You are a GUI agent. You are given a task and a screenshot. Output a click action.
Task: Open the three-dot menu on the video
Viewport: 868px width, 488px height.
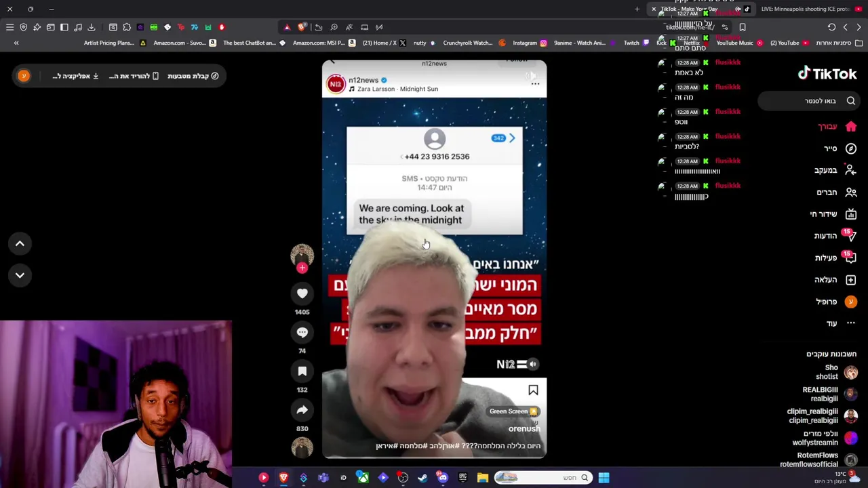[x=535, y=84]
